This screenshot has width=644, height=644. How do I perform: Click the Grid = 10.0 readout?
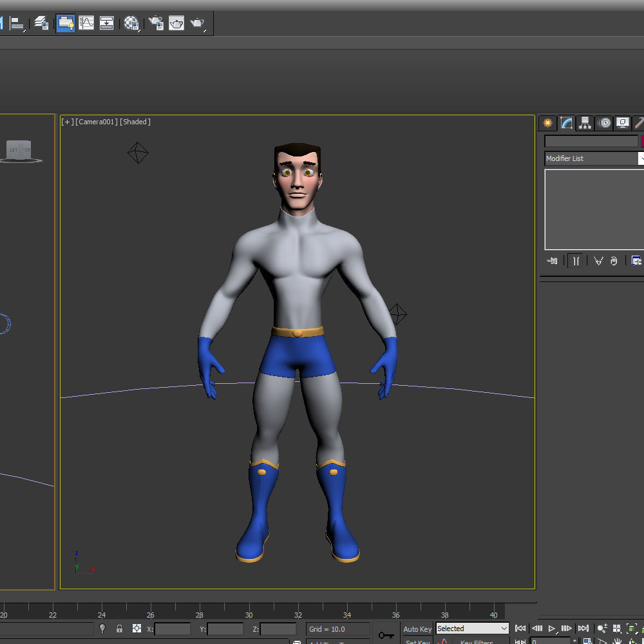tap(337, 629)
